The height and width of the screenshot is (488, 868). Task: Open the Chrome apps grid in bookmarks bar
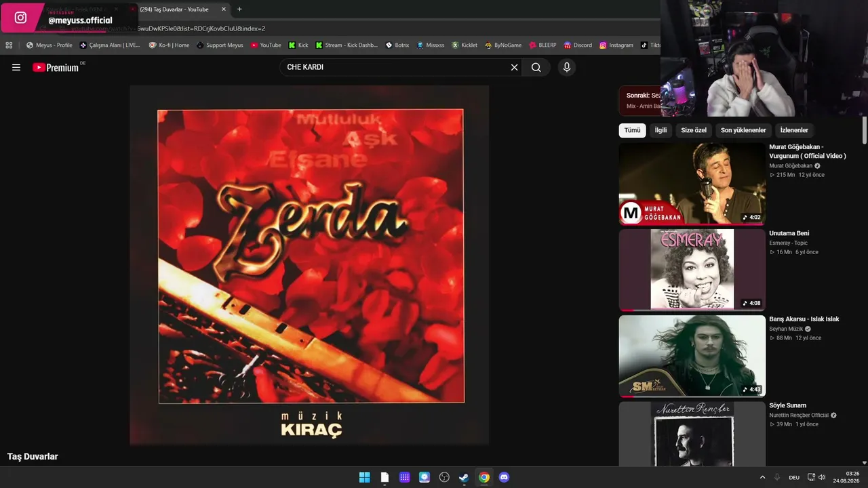click(x=9, y=45)
